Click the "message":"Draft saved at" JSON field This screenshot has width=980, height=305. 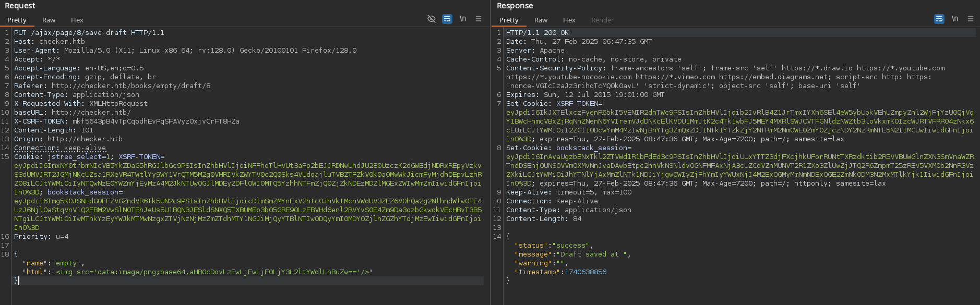pyautogui.click(x=572, y=254)
